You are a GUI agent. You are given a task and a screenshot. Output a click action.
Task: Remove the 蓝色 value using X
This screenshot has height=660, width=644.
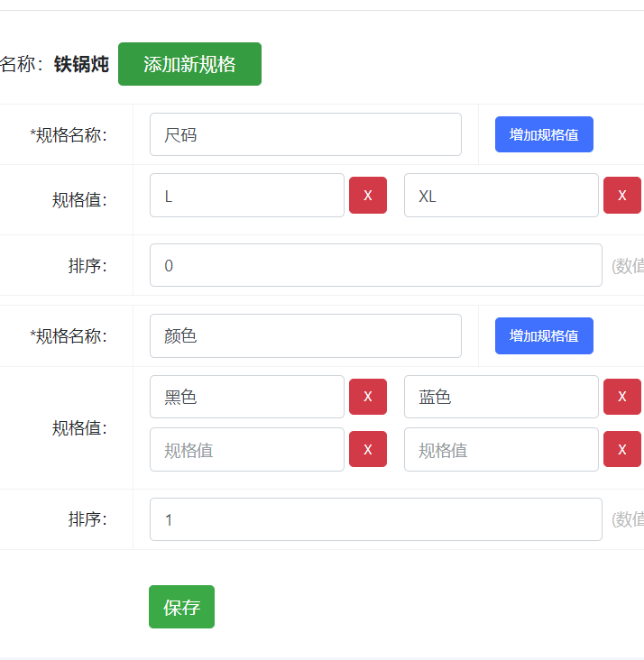point(621,397)
